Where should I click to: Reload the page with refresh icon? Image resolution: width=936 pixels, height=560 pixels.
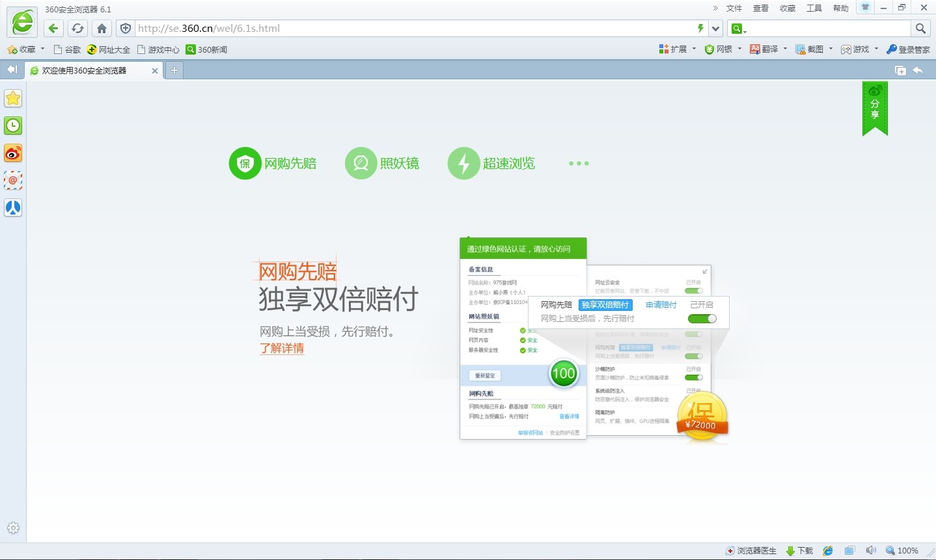(77, 28)
